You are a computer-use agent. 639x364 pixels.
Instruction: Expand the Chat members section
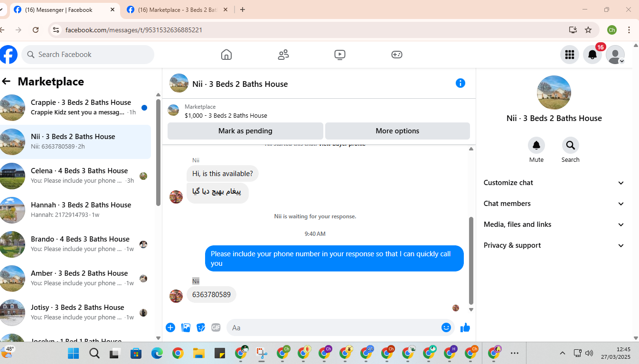click(554, 204)
